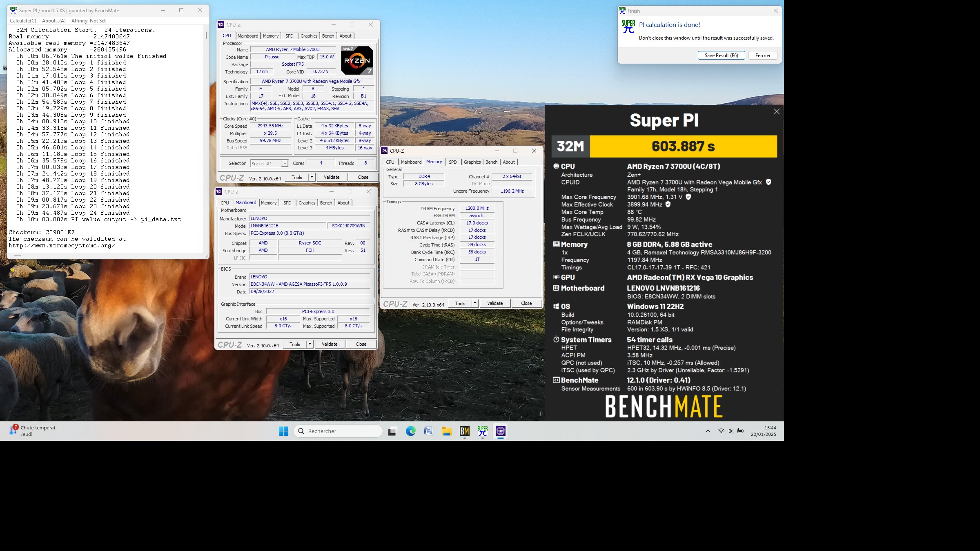Open SPD tab in top CPU-Z
This screenshot has height=551, width=980.
(290, 36)
